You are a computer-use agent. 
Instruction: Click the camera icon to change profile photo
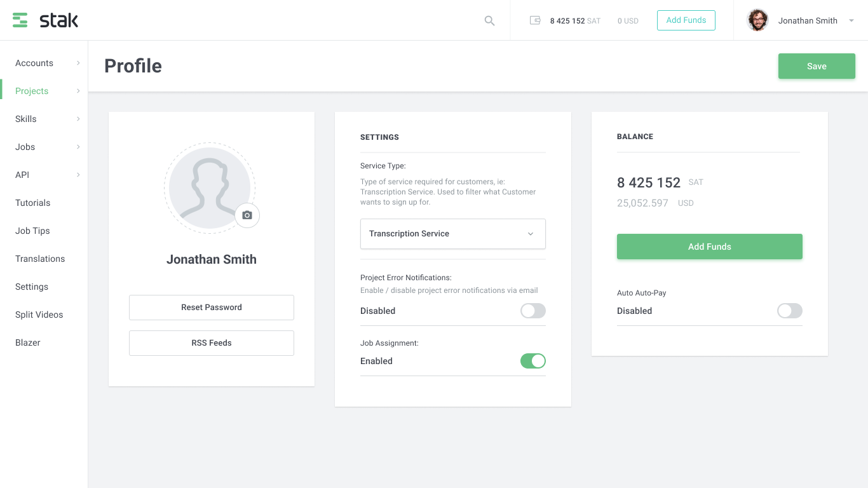pyautogui.click(x=247, y=215)
